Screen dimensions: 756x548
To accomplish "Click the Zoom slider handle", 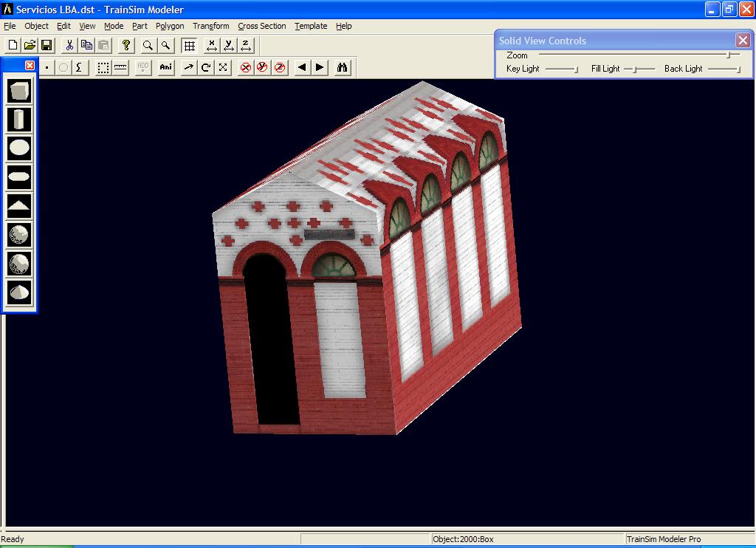I will pos(729,55).
